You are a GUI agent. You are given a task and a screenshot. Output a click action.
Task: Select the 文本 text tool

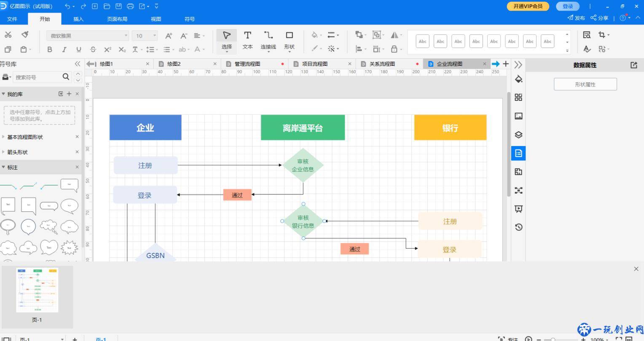[247, 41]
